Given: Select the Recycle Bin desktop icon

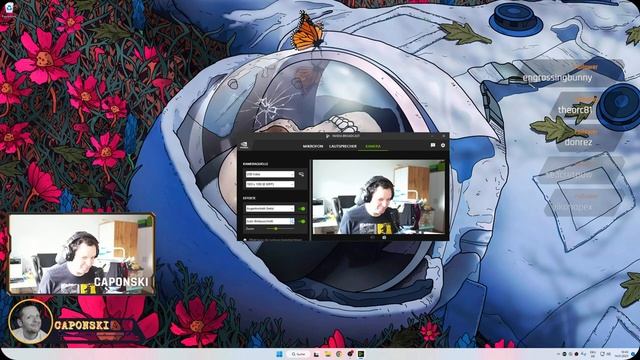Looking at the screenshot, I should click(x=9, y=8).
